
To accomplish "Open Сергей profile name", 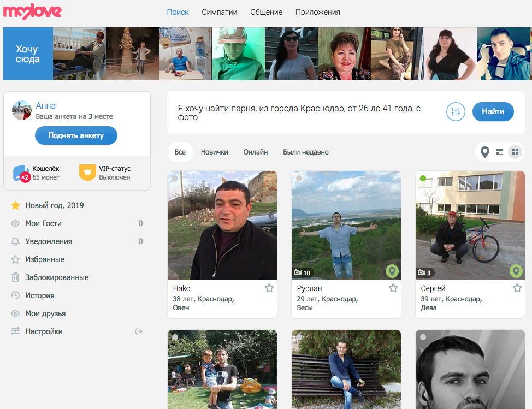I will coord(433,288).
